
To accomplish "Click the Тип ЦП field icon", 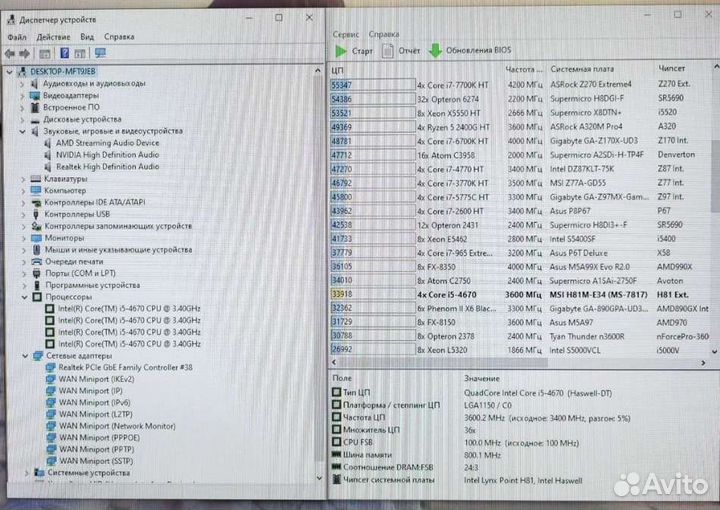I will point(337,392).
